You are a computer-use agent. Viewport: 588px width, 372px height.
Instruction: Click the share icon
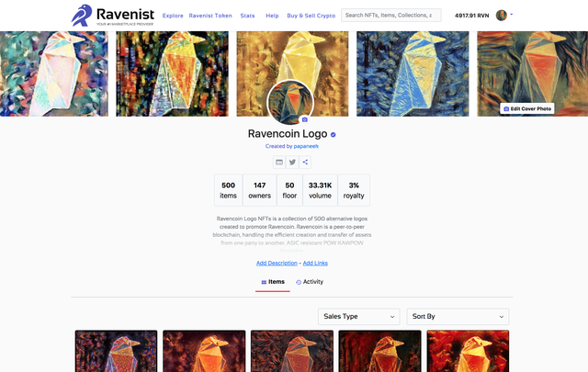click(305, 162)
